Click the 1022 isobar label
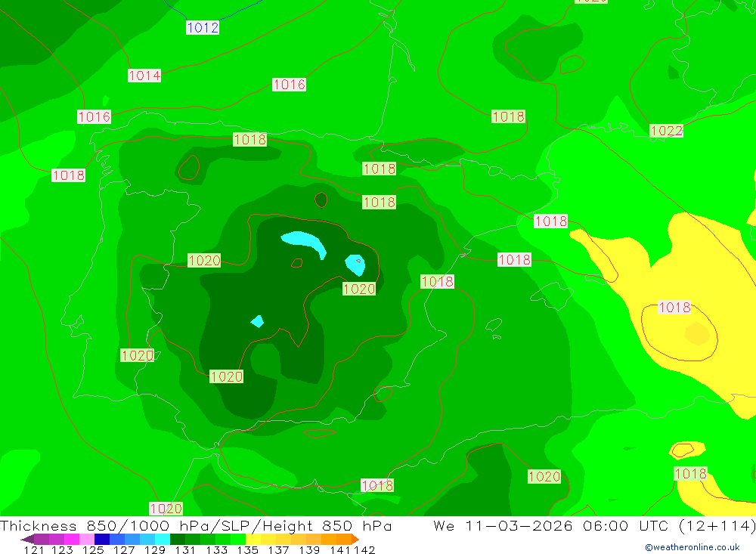The width and height of the screenshot is (756, 554). 666,131
